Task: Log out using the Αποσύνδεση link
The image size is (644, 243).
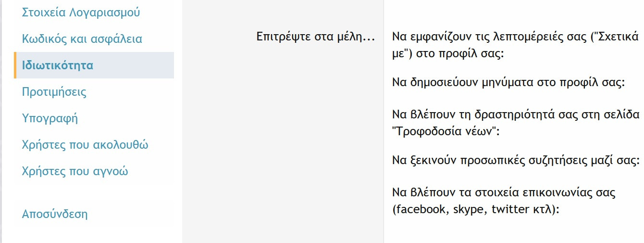Action: 55,214
